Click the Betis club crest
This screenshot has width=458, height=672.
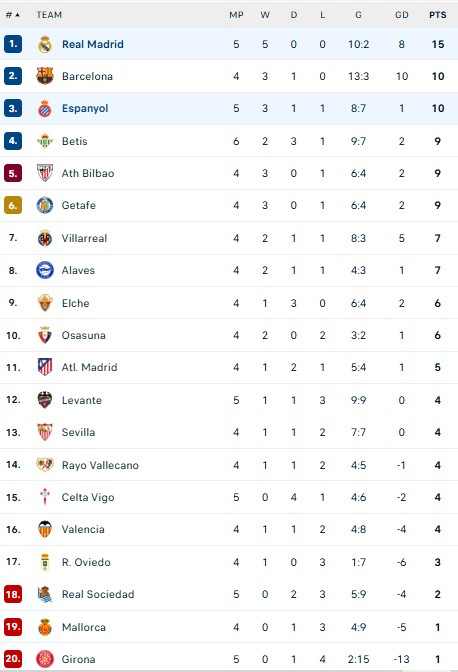[45, 141]
